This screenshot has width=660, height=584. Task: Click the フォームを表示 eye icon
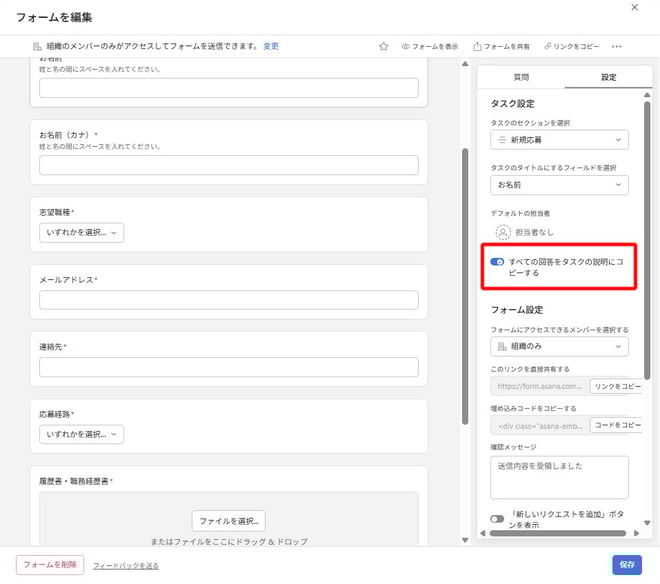(406, 46)
